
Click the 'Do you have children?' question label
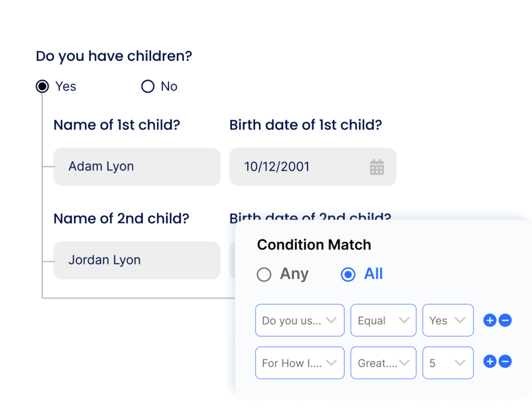(x=114, y=56)
